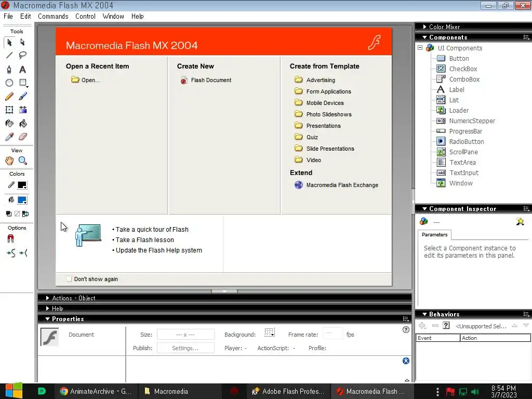Screen dimensions: 532x399
Task: Expand the Actions - Object panel
Action: coord(47,298)
